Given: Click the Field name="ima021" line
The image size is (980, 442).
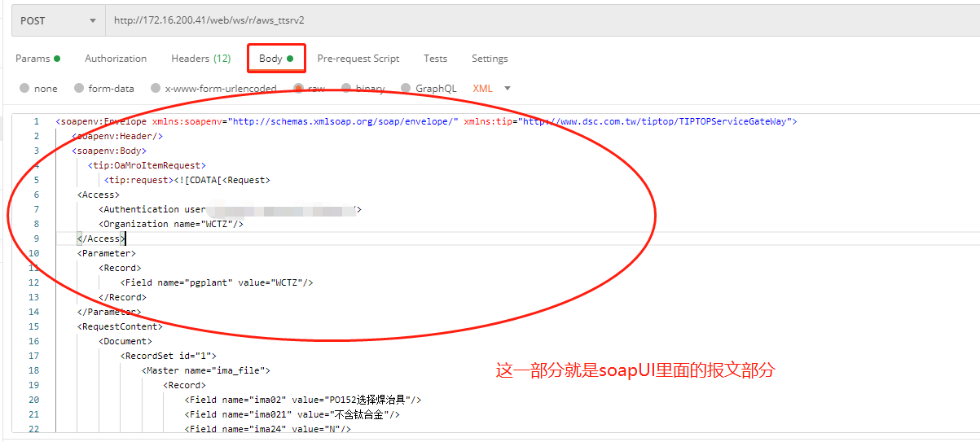Looking at the screenshot, I should [292, 414].
